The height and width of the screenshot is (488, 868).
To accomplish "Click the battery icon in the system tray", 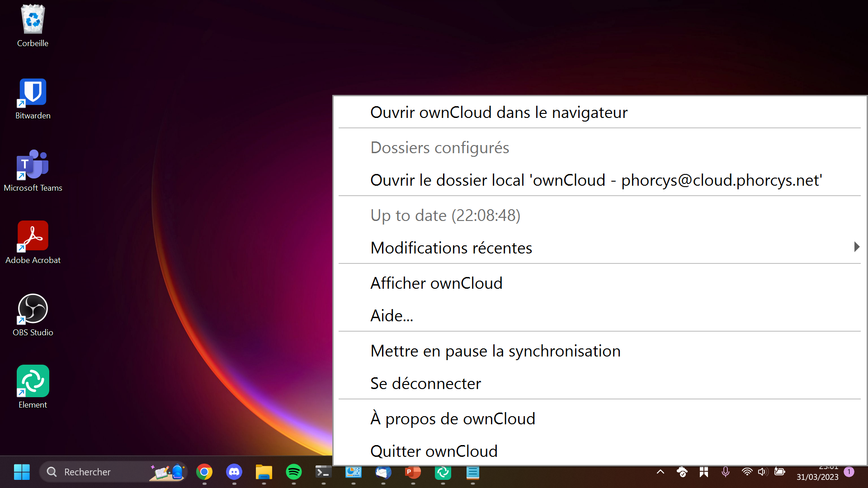I will (780, 472).
